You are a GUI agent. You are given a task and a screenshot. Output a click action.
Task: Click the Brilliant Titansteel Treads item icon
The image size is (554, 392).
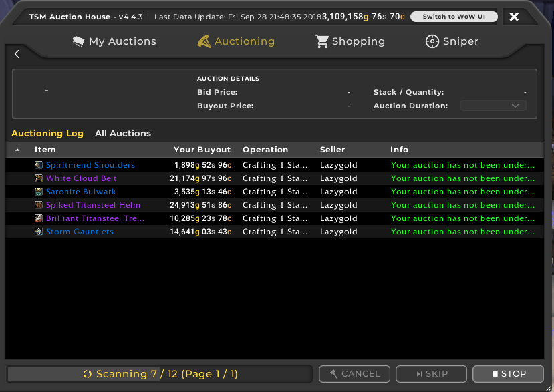click(39, 218)
